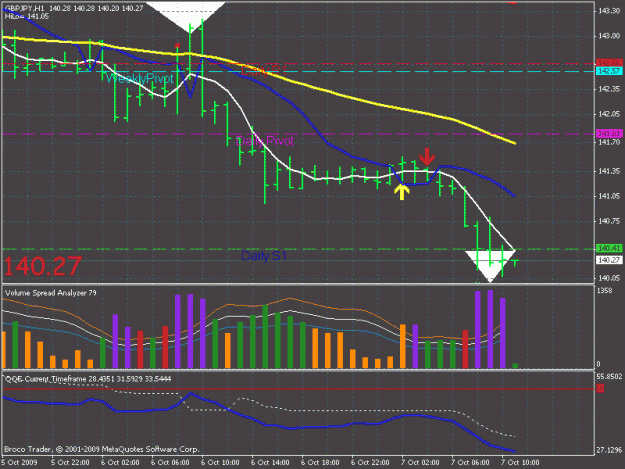This screenshot has width=625, height=469.
Task: Click the 143.30 price scale value
Action: (x=609, y=11)
